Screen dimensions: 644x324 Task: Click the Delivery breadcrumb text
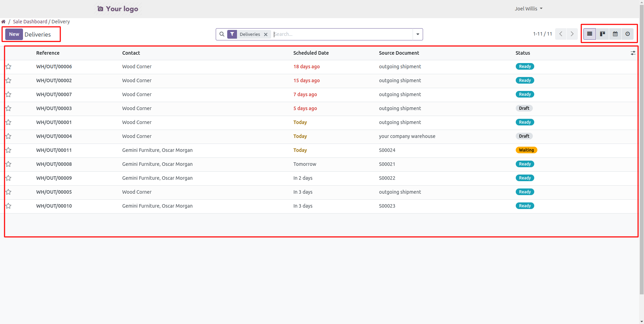[61, 22]
